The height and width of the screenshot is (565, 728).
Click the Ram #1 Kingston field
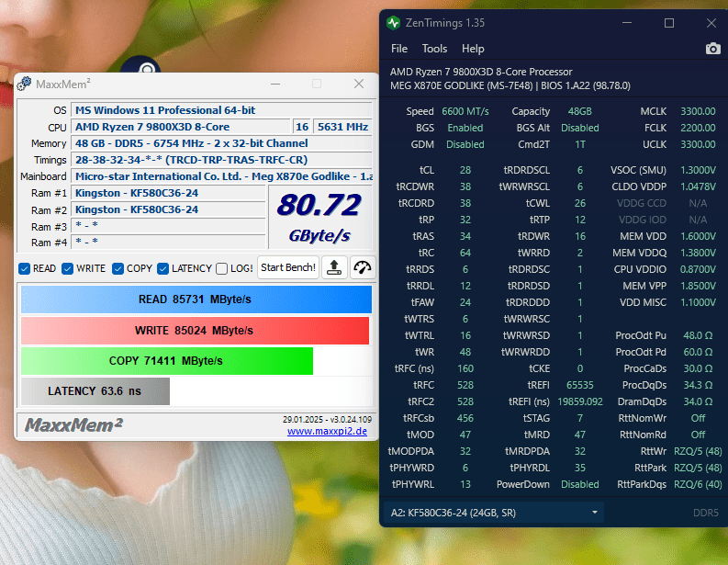[x=168, y=193]
